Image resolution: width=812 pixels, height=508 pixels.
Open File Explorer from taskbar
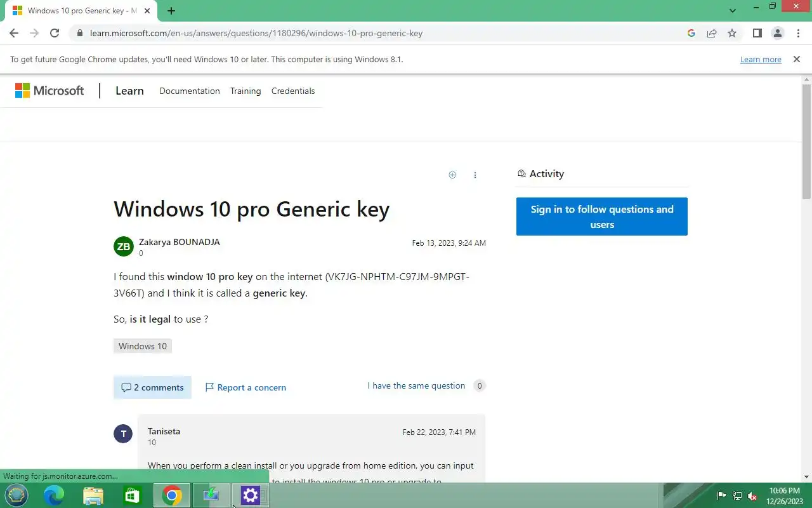click(93, 495)
